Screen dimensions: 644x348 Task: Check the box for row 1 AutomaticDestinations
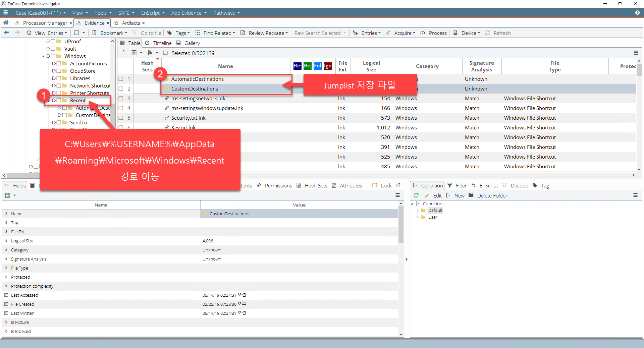tap(121, 79)
